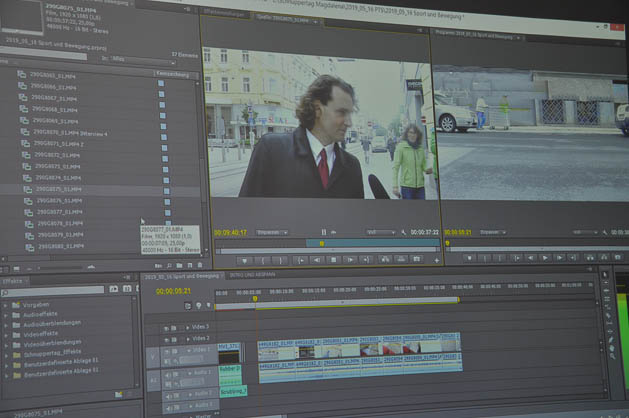This screenshot has height=418, width=629.
Task: Toggle Video 3 track output eye
Action: coord(166,328)
